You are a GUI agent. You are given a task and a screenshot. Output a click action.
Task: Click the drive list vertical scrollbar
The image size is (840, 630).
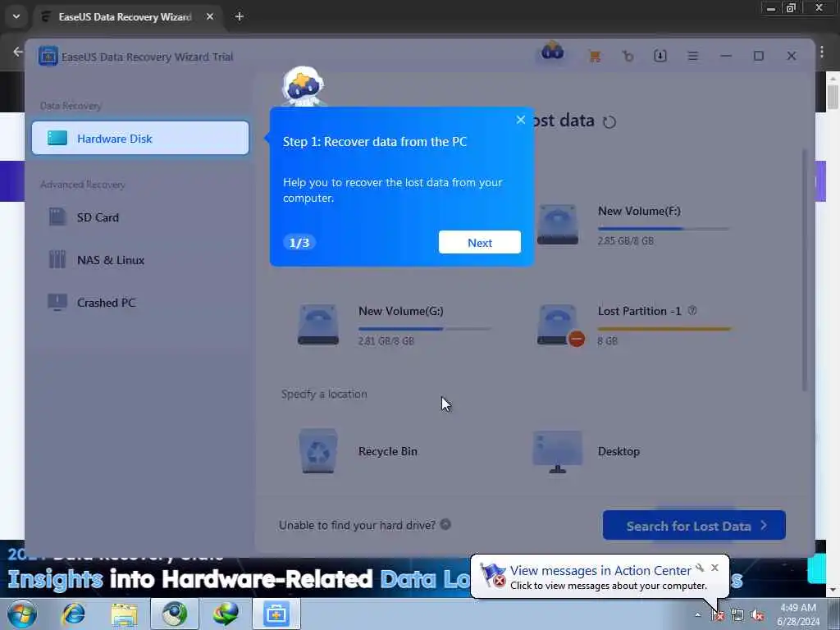pos(804,271)
